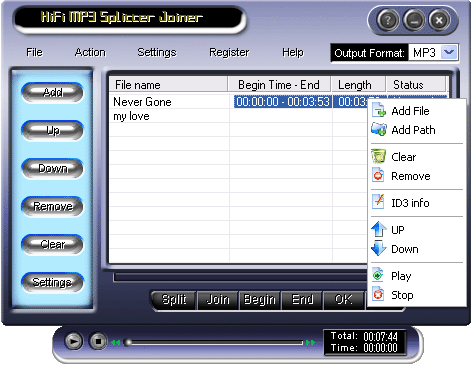The width and height of the screenshot is (472, 365).
Task: Choose Add Path from context menu
Action: tap(417, 130)
